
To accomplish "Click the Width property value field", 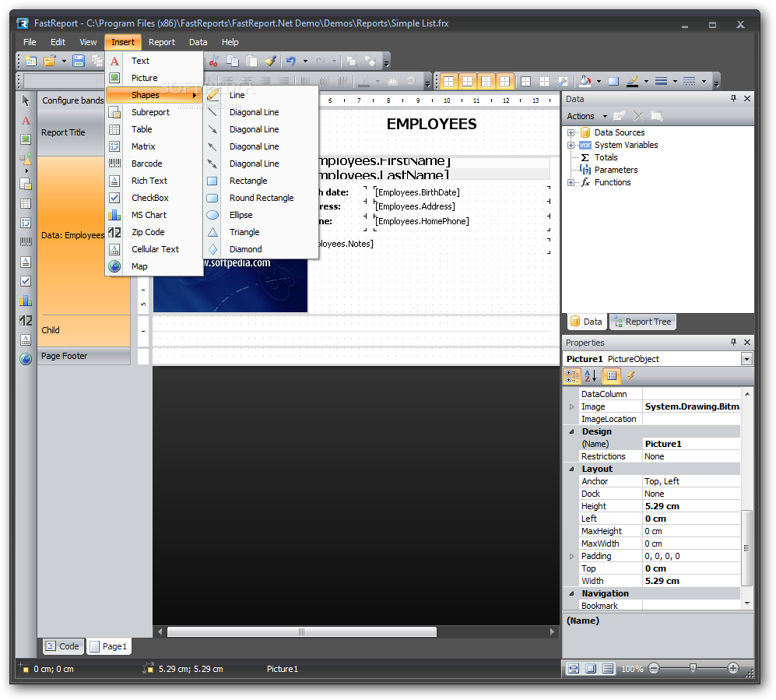I will (x=691, y=581).
